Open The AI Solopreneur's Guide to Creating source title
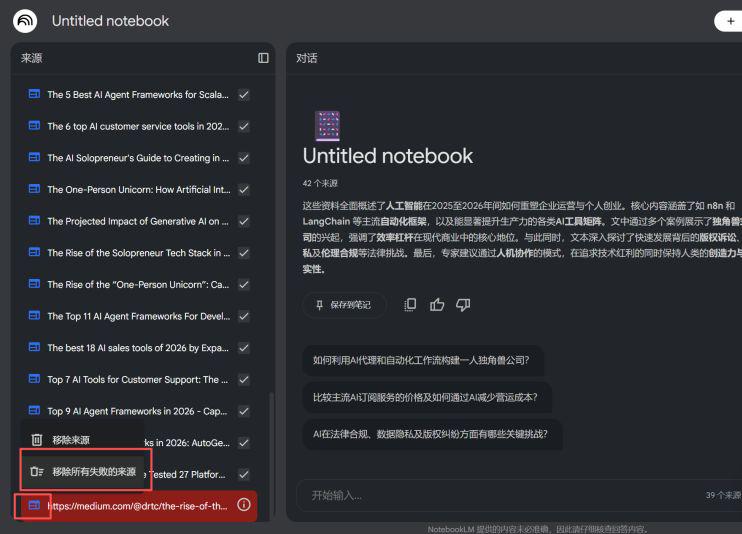 click(x=138, y=158)
